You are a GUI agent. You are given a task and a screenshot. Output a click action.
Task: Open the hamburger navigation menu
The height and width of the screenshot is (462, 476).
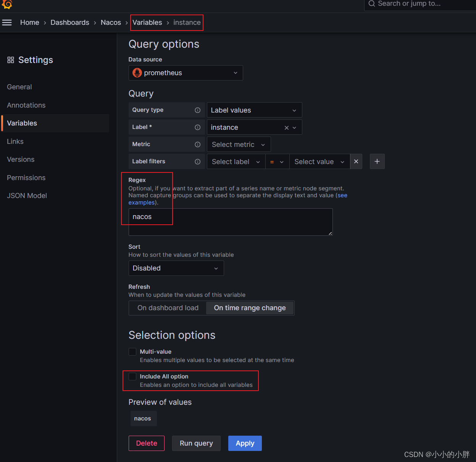click(7, 23)
